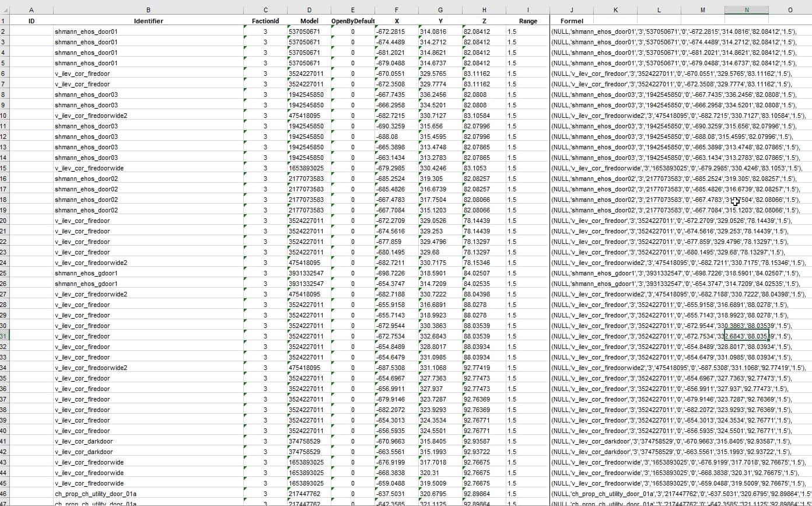Click the "OpenByDefault" header cell
The width and height of the screenshot is (812, 506).
click(353, 21)
